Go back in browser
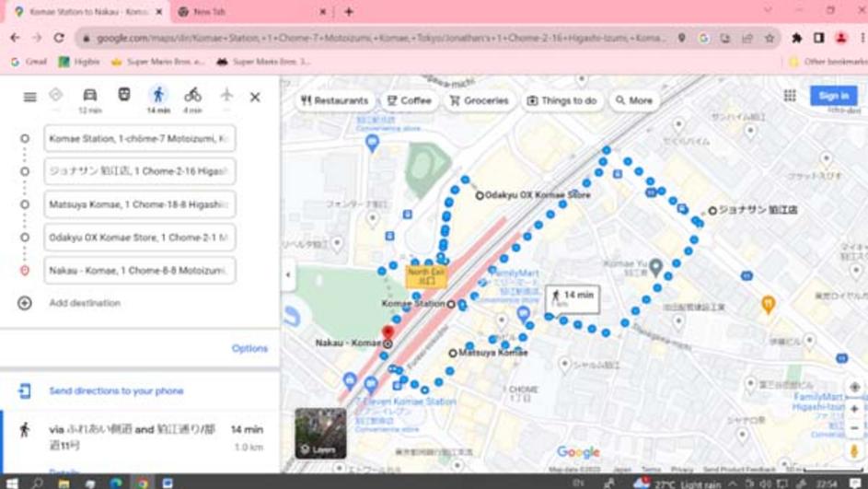Viewport: 868px width, 489px height. [15, 38]
